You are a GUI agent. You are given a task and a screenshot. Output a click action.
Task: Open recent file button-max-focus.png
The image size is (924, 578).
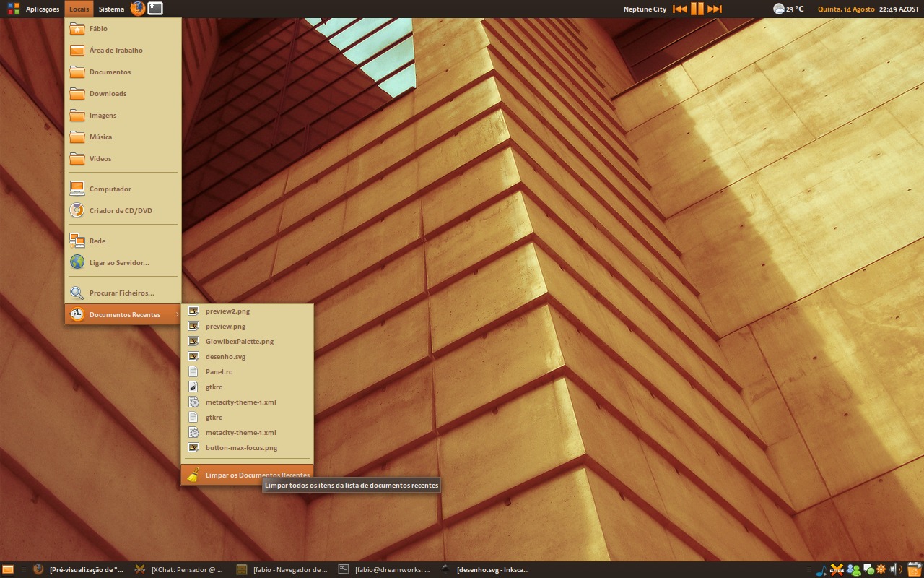pyautogui.click(x=247, y=448)
